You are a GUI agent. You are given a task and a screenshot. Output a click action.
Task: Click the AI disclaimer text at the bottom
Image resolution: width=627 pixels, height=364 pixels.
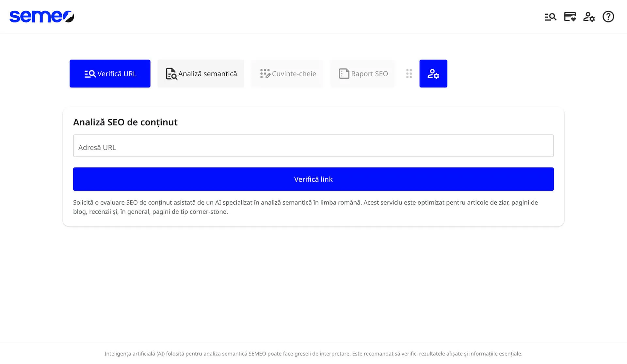313,353
